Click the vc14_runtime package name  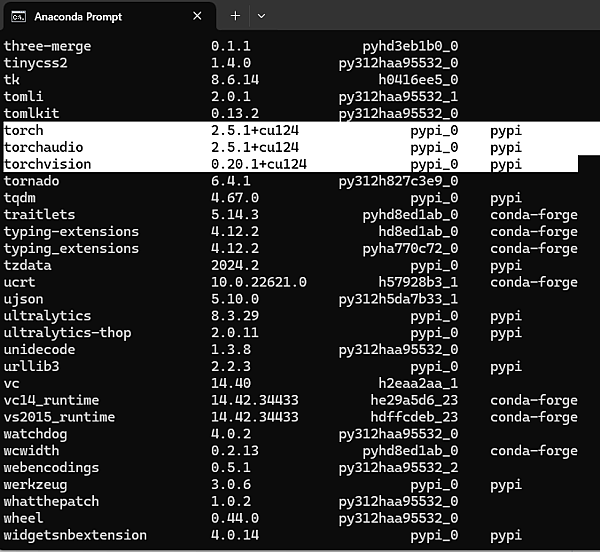point(51,400)
